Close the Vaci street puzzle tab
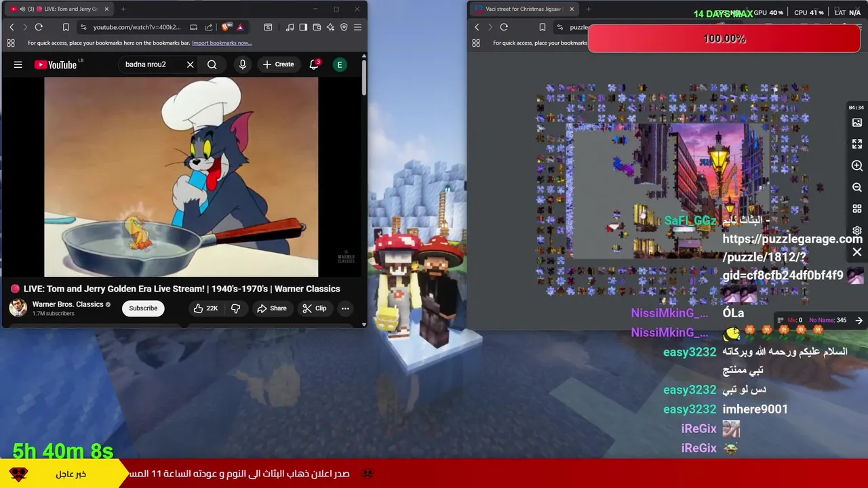 (x=572, y=9)
